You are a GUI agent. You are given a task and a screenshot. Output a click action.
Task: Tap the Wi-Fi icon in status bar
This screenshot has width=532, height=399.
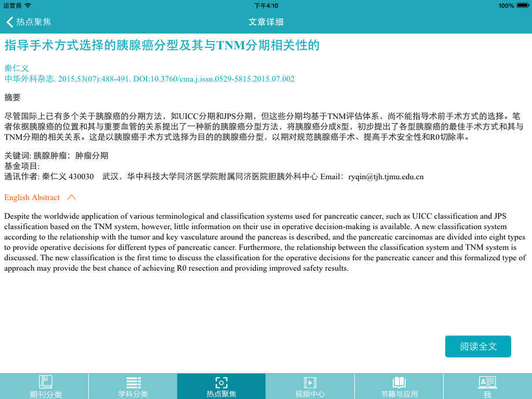[x=28, y=5]
